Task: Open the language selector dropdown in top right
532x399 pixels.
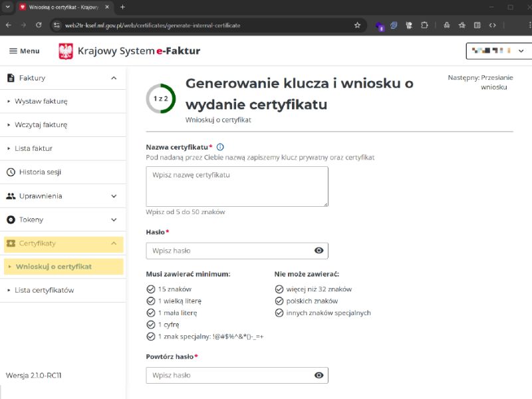Action: click(x=495, y=50)
